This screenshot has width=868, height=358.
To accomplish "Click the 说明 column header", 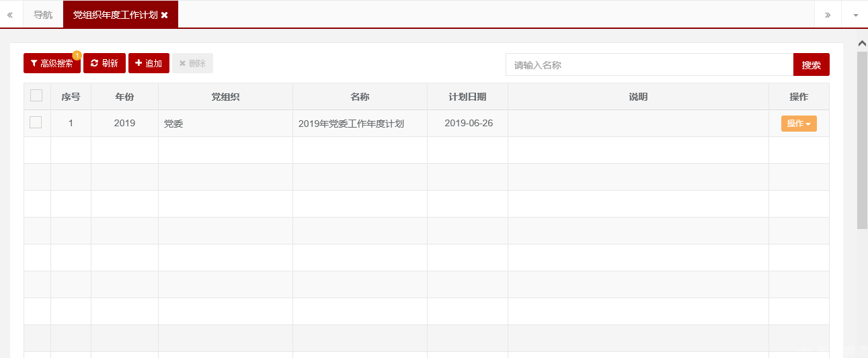I will (x=638, y=97).
